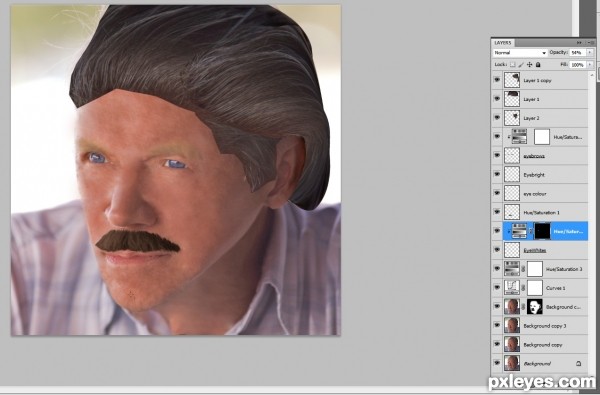Viewport: 600px width, 395px height.
Task: Click the lock image pixels brush icon
Action: pyautogui.click(x=521, y=65)
